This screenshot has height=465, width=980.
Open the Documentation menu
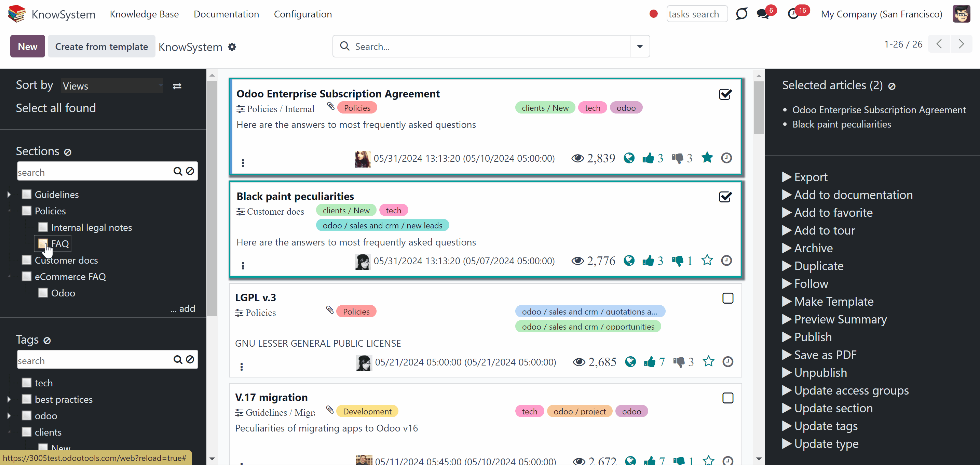[226, 14]
